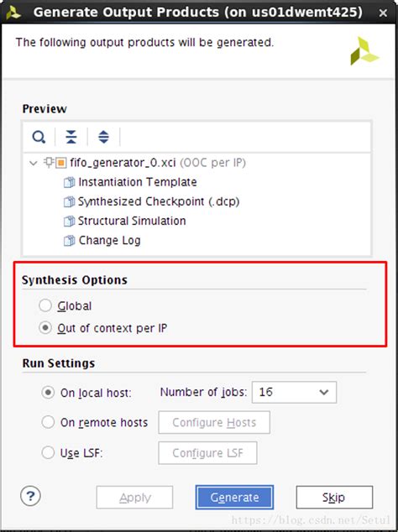Image resolution: width=398 pixels, height=532 pixels.
Task: Collapse the fifo_generator_0.xci tree node
Action: 34,163
